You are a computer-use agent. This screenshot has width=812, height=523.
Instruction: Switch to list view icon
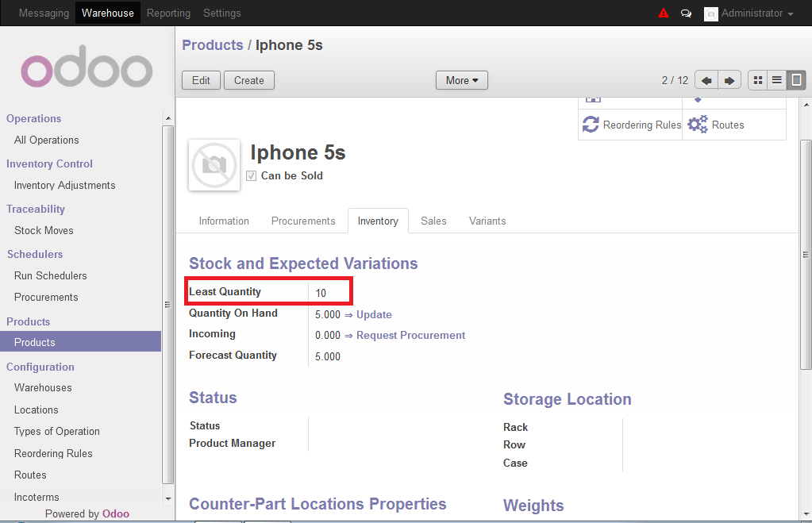pyautogui.click(x=777, y=80)
